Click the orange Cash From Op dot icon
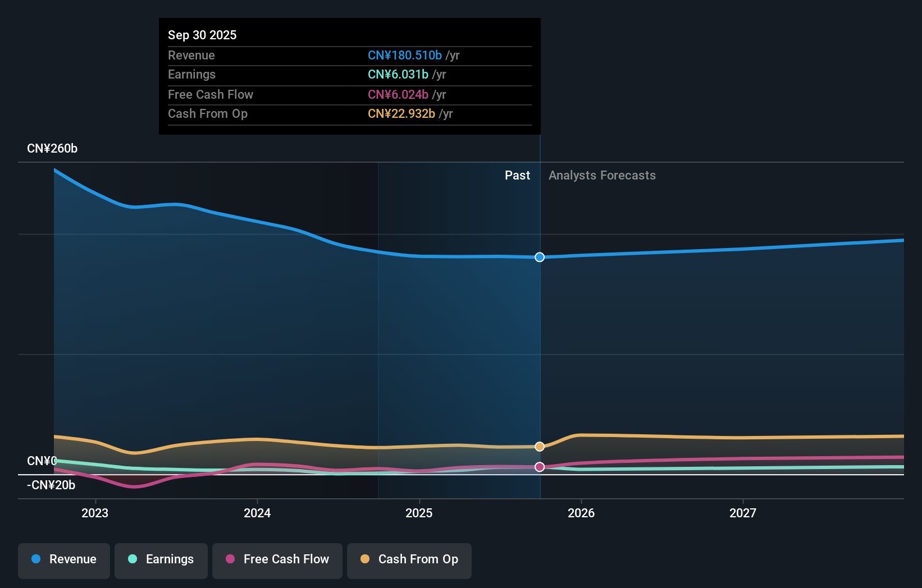 (365, 559)
